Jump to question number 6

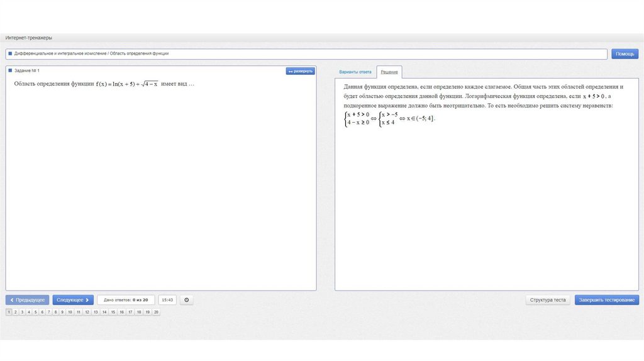tap(42, 312)
